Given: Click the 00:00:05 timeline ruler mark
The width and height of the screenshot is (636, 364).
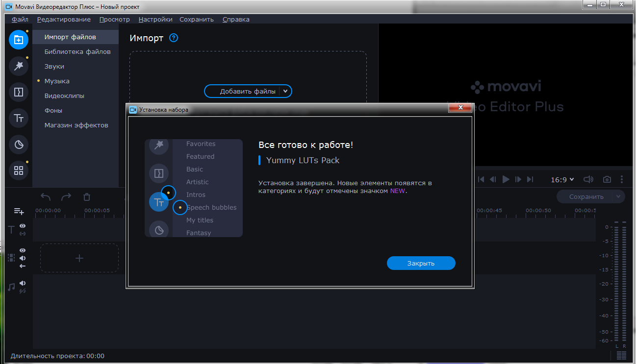Looking at the screenshot, I should pyautogui.click(x=97, y=210).
